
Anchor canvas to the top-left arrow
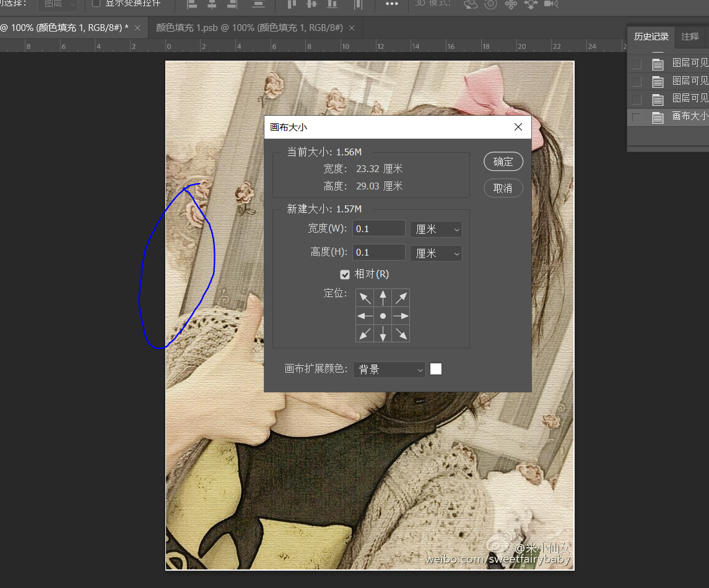(365, 298)
